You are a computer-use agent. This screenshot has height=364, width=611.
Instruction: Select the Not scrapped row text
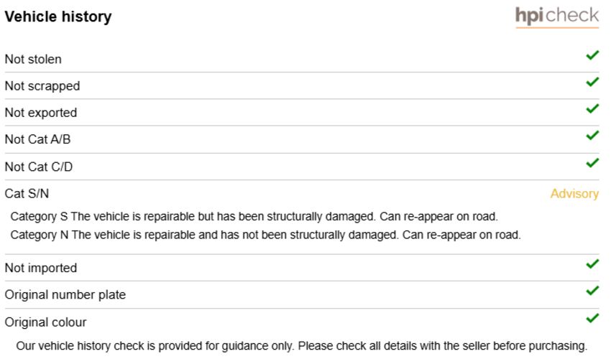(x=42, y=86)
